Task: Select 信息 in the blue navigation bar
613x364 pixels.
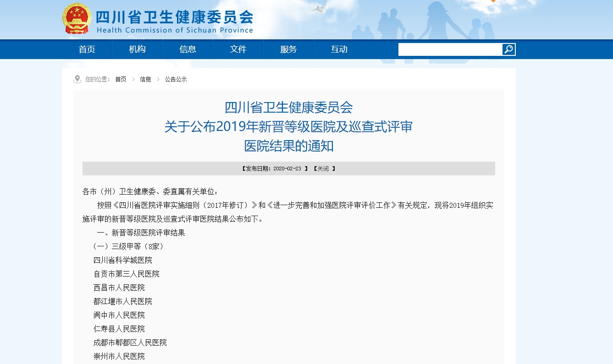Action: [x=188, y=49]
